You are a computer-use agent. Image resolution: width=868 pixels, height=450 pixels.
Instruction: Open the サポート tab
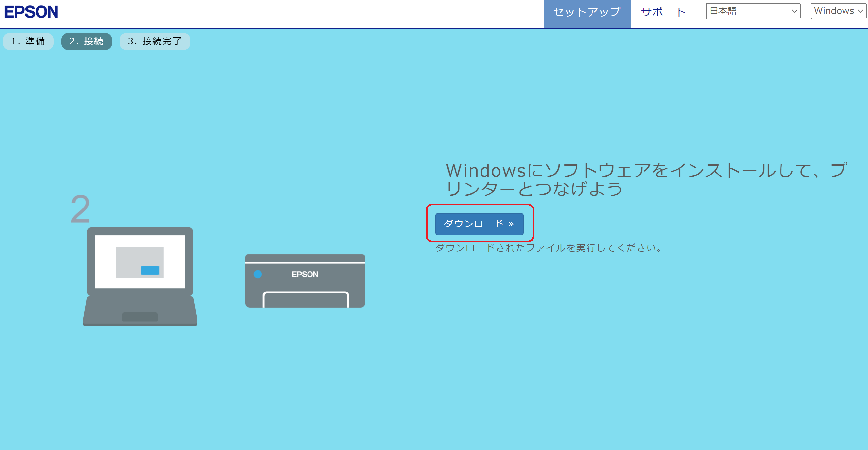tap(663, 12)
